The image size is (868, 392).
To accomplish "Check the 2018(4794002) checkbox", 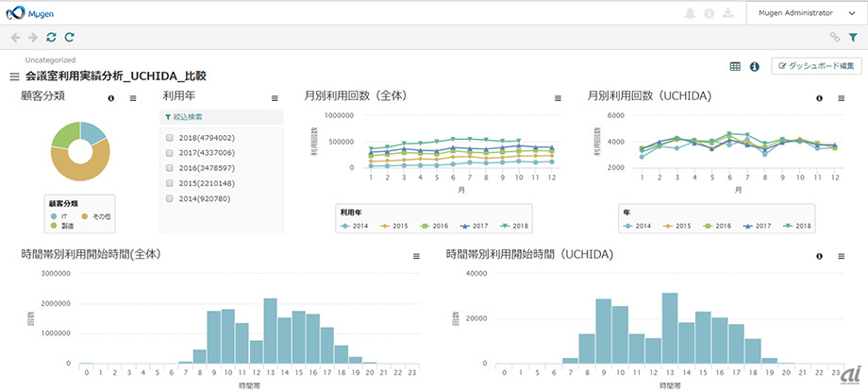I will point(169,138).
